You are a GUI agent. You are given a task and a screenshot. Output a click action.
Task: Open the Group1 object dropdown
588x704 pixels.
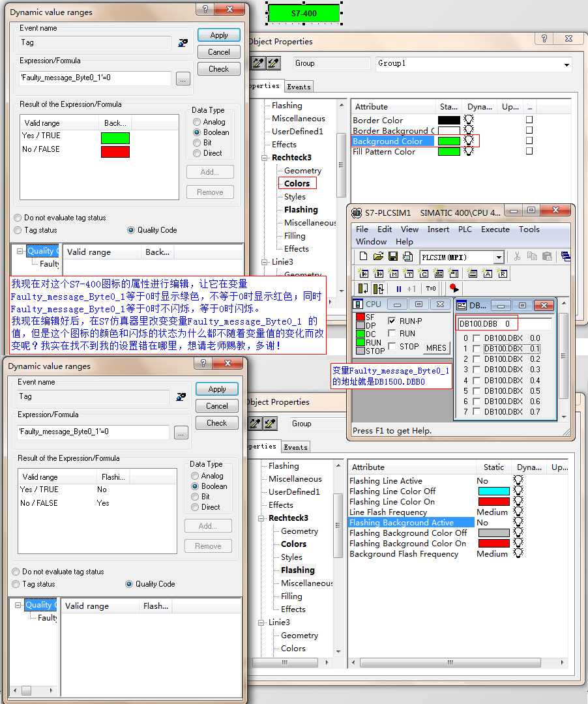[x=566, y=64]
